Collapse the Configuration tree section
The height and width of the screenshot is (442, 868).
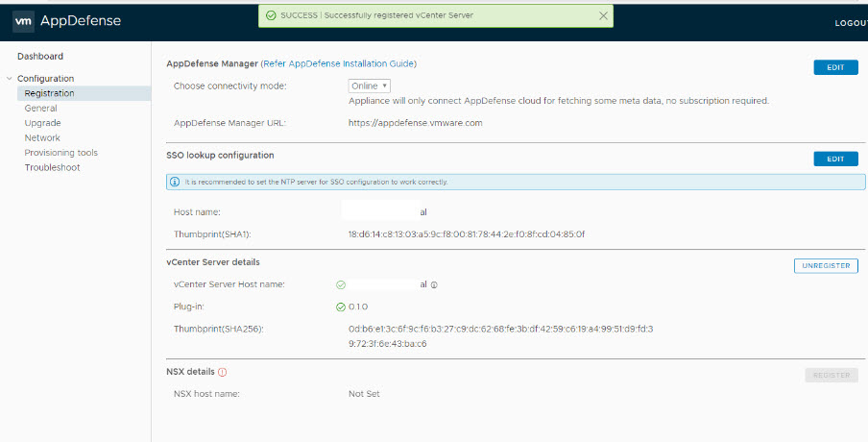(9, 79)
